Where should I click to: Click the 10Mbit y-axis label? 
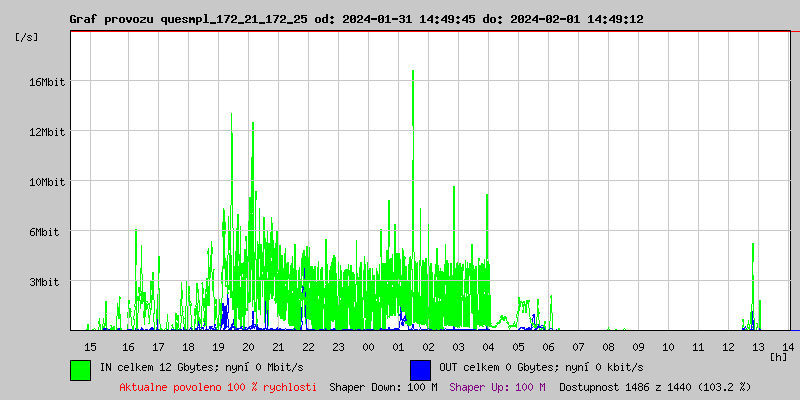click(47, 182)
